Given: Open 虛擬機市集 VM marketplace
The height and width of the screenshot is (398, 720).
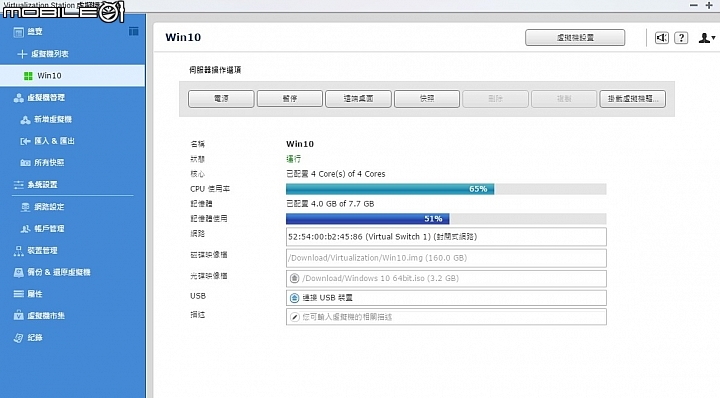Looking at the screenshot, I should click(x=39, y=316).
